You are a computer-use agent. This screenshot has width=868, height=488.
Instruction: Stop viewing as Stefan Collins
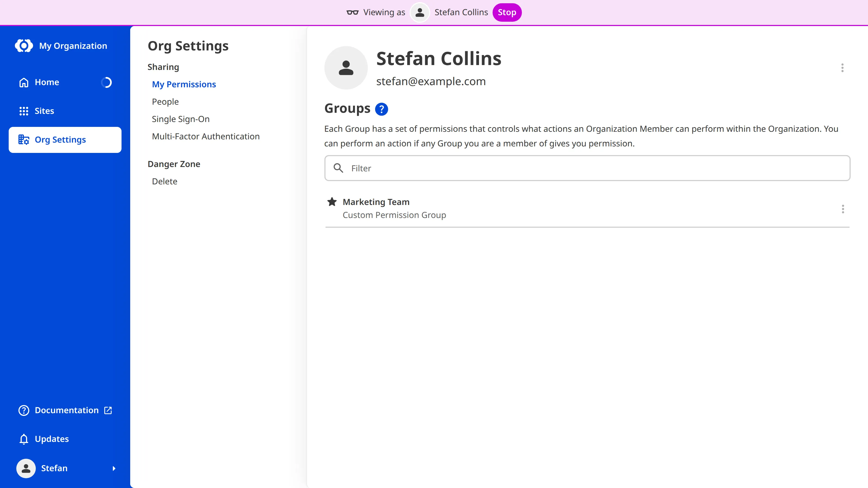[x=507, y=12]
